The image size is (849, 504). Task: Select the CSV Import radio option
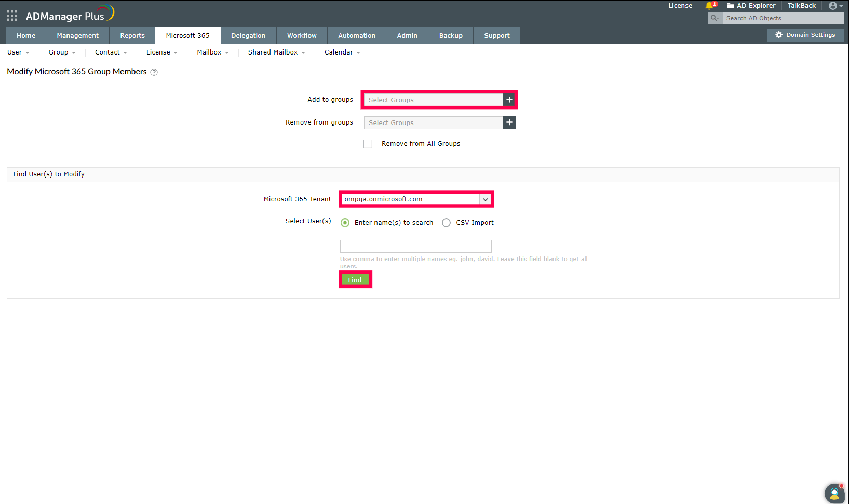tap(446, 223)
